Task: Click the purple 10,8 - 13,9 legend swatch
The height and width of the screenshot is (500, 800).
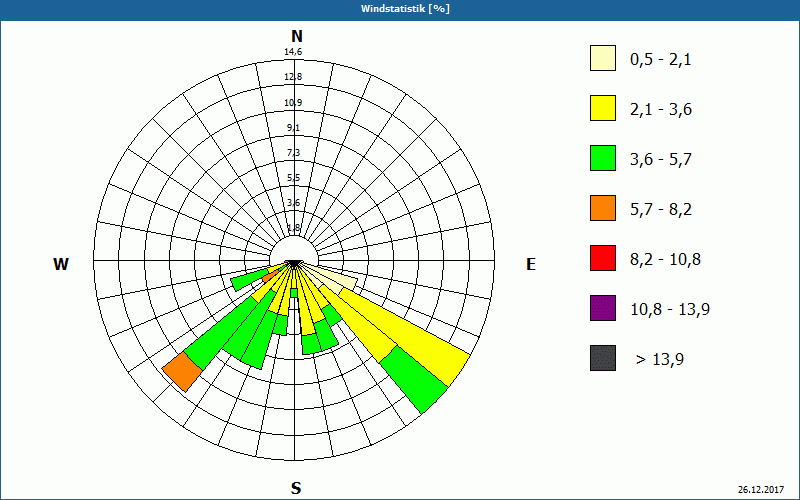Action: pos(603,308)
